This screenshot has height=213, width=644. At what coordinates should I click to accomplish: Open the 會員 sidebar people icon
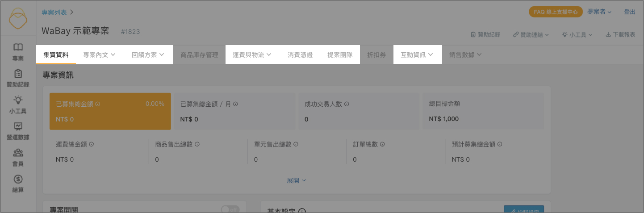click(x=18, y=153)
